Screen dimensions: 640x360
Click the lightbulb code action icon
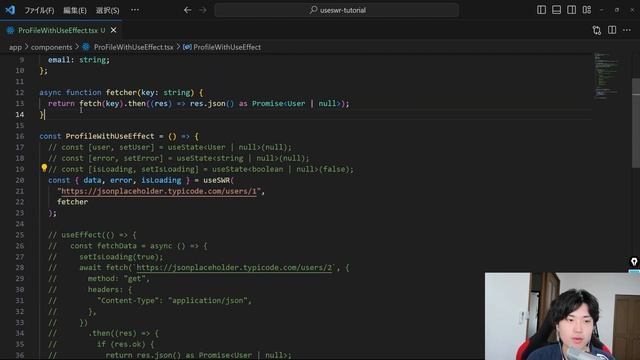[44, 168]
